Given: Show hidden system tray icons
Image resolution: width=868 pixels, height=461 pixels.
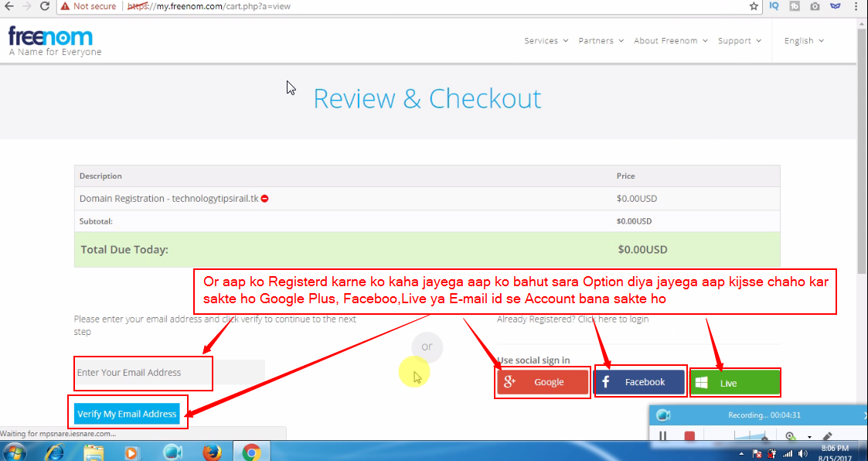Looking at the screenshot, I should [x=741, y=454].
